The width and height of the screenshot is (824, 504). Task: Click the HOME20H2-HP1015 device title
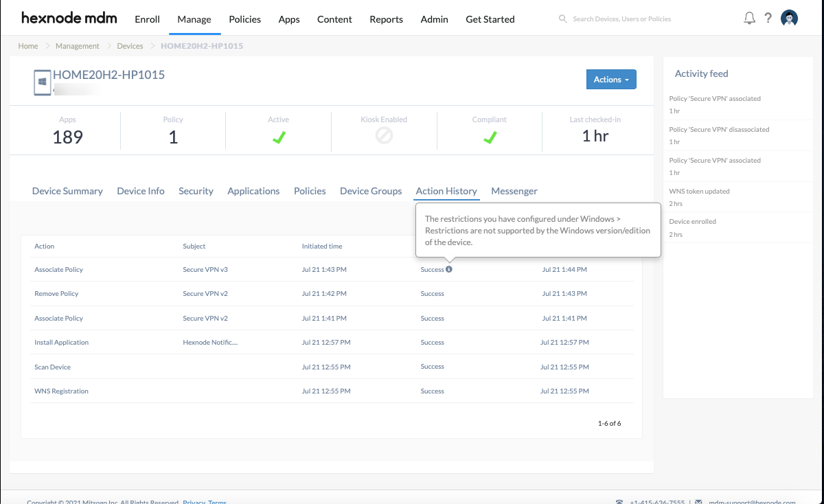pyautogui.click(x=109, y=75)
